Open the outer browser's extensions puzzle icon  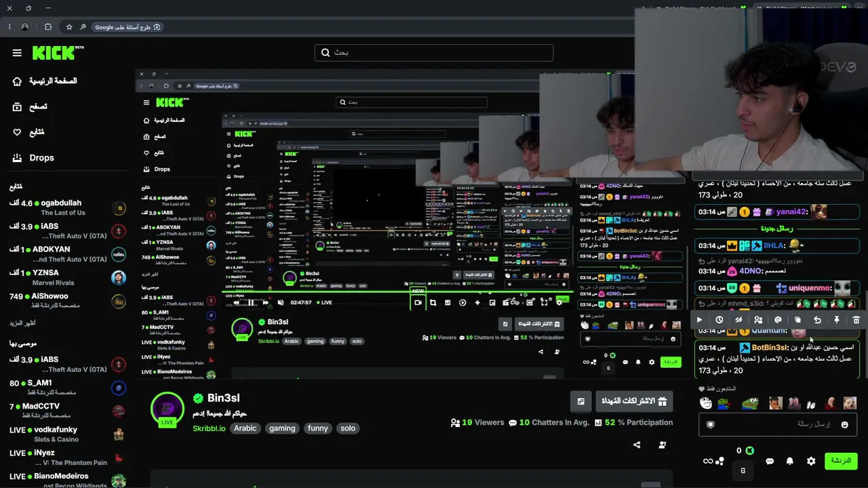click(x=48, y=27)
